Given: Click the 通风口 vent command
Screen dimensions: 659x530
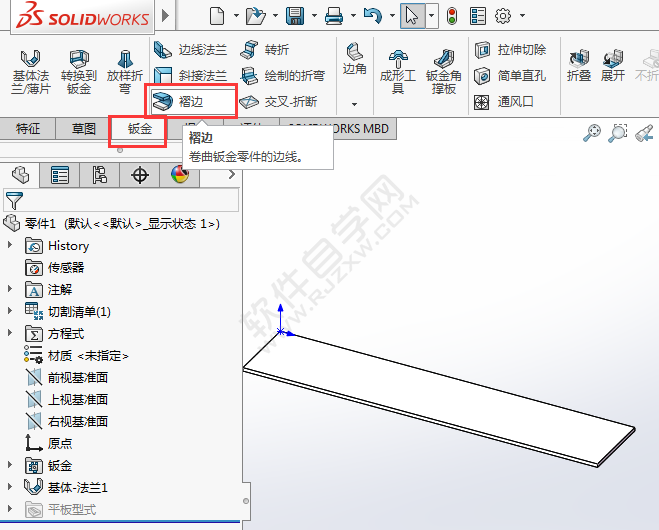Looking at the screenshot, I should [x=503, y=101].
